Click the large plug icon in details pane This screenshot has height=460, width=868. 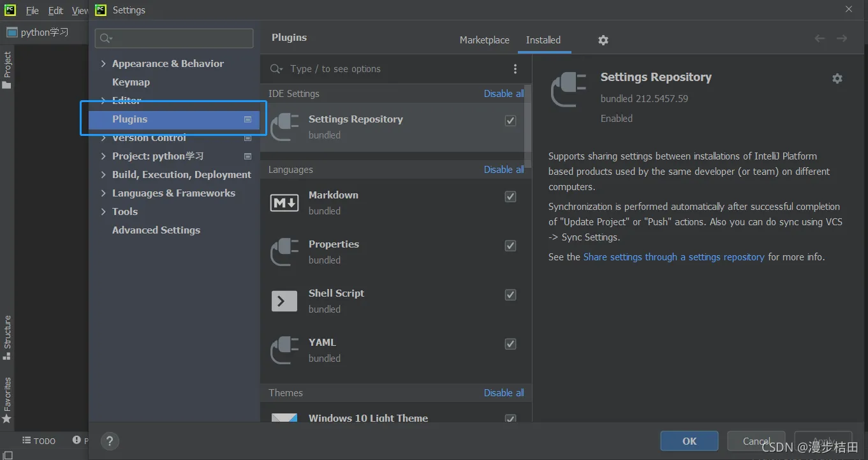(568, 89)
